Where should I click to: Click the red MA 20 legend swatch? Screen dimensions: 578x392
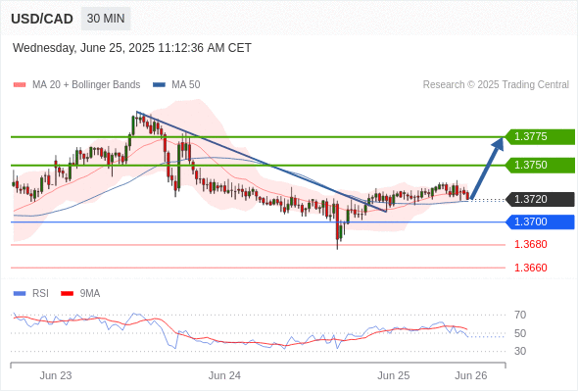(x=20, y=85)
